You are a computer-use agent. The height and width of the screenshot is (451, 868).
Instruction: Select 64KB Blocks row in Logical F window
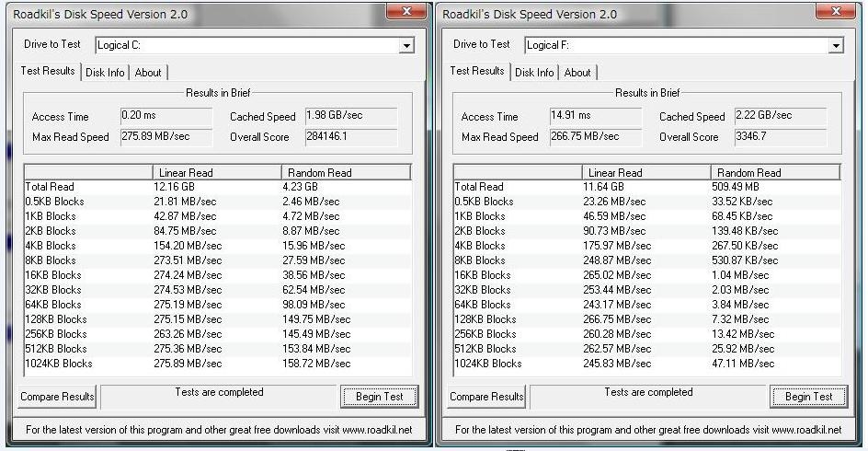pyautogui.click(x=646, y=305)
